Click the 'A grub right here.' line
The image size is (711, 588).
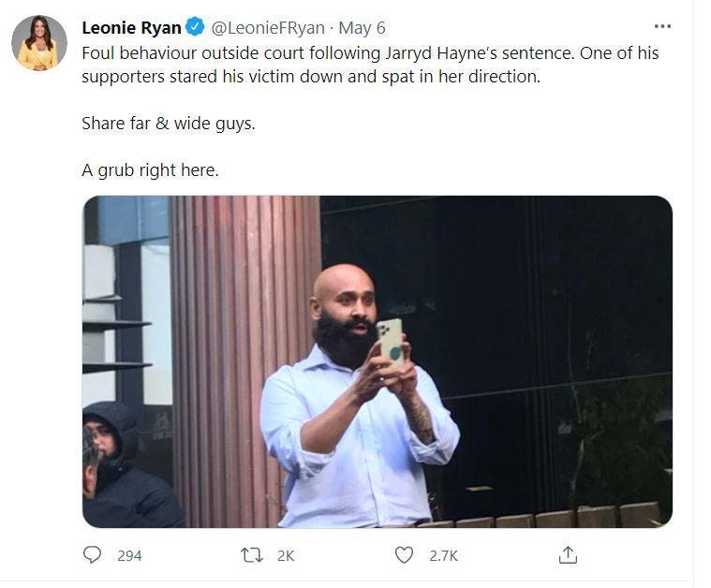point(150,170)
